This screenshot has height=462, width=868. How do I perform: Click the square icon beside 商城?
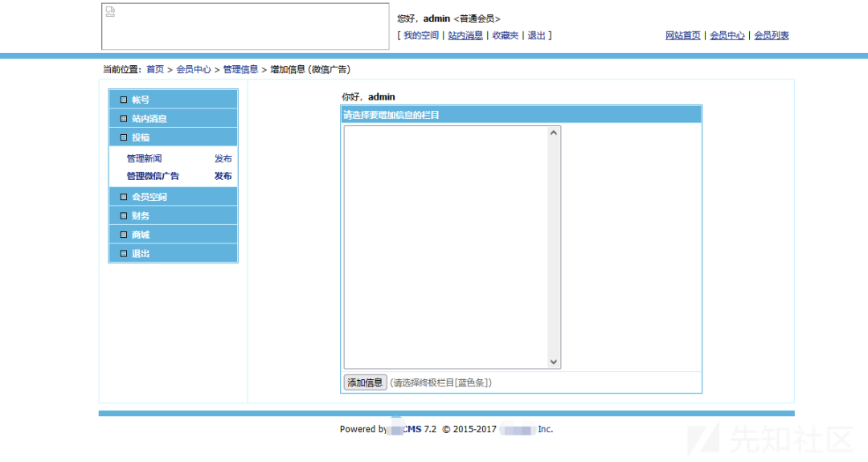tap(124, 235)
